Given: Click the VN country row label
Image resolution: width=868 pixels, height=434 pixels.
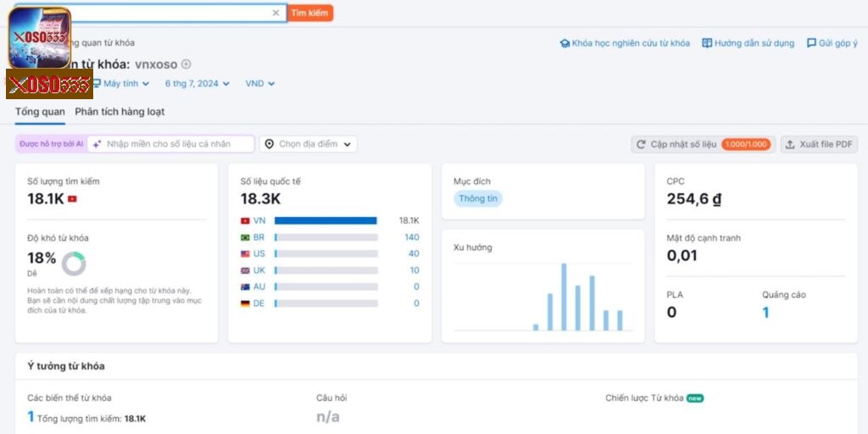Looking at the screenshot, I should click(x=259, y=220).
